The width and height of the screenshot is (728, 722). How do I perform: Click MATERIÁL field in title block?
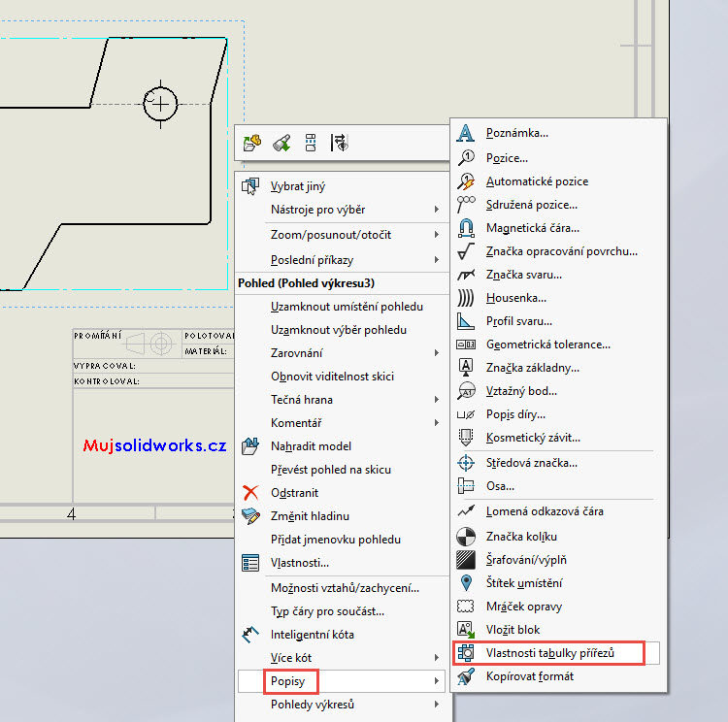pyautogui.click(x=207, y=351)
